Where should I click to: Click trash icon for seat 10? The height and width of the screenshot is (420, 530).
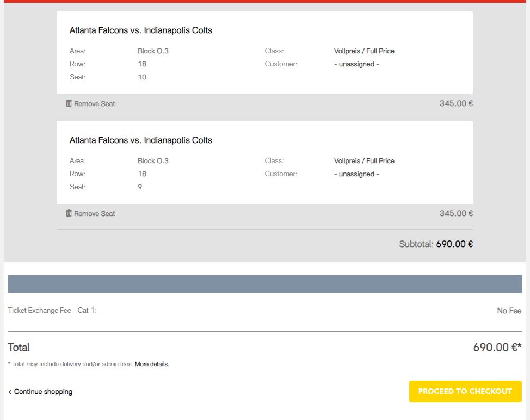click(x=69, y=103)
